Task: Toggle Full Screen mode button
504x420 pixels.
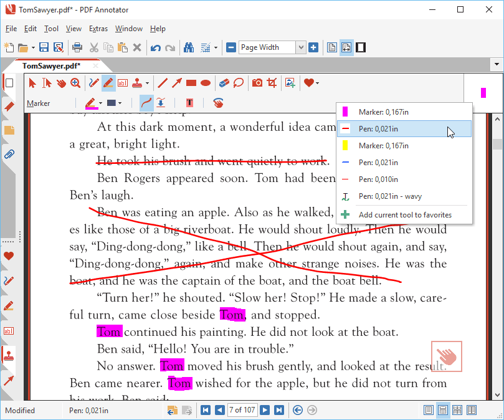Action: pyautogui.click(x=361, y=47)
